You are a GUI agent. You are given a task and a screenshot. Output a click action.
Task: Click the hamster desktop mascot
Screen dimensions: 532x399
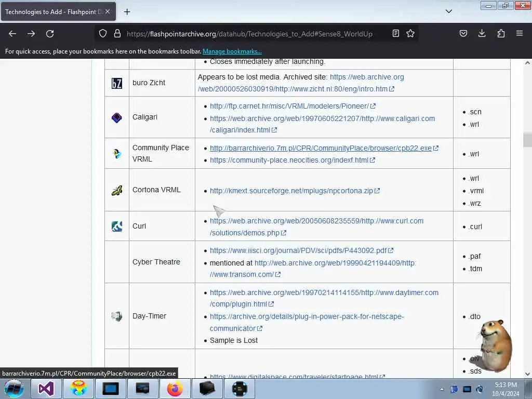495,345
